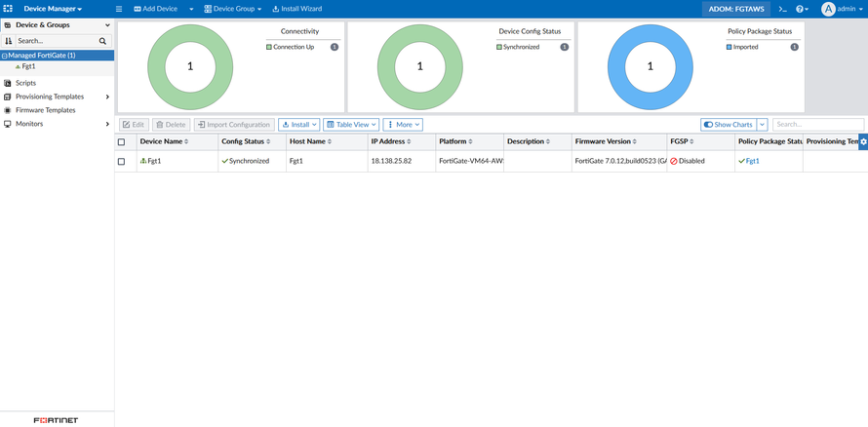This screenshot has width=868, height=427.
Task: Open the Device Manager module menu
Action: pos(53,9)
